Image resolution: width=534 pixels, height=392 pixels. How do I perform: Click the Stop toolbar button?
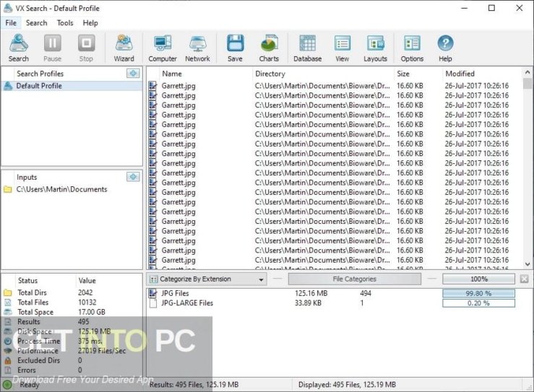point(86,48)
